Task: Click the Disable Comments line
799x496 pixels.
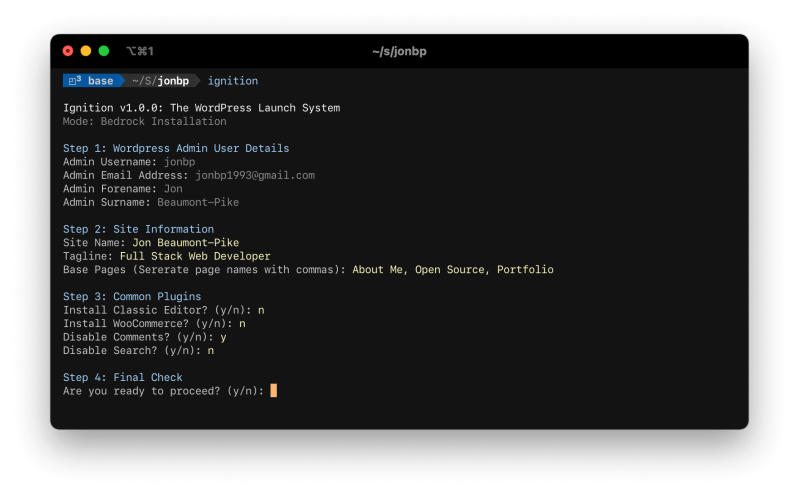Action: point(145,337)
